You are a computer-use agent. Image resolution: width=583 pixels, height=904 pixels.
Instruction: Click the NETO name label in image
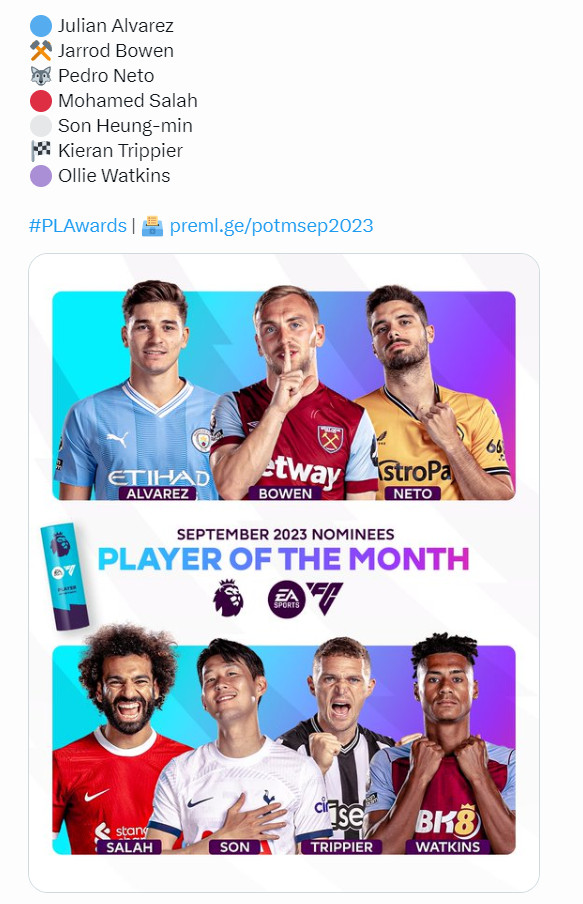click(412, 494)
